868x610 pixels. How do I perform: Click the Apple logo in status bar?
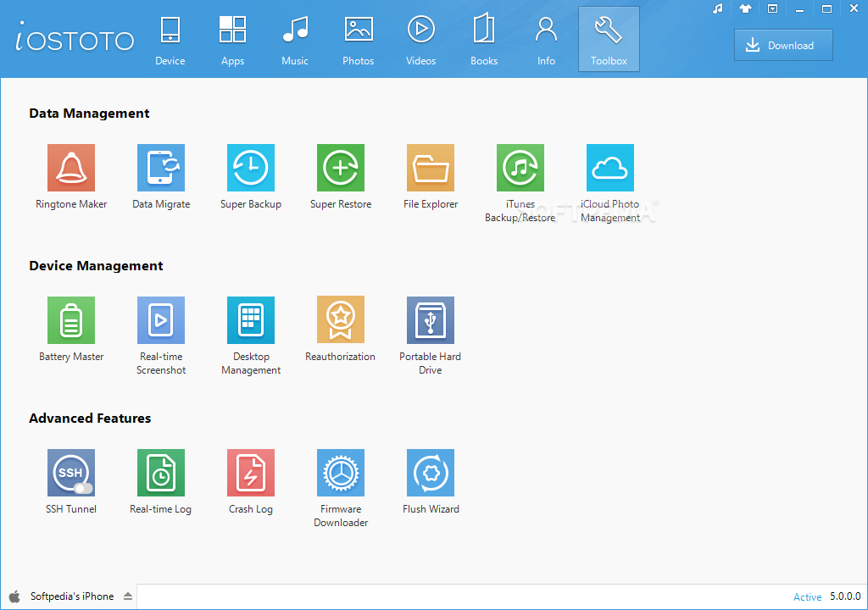click(15, 596)
